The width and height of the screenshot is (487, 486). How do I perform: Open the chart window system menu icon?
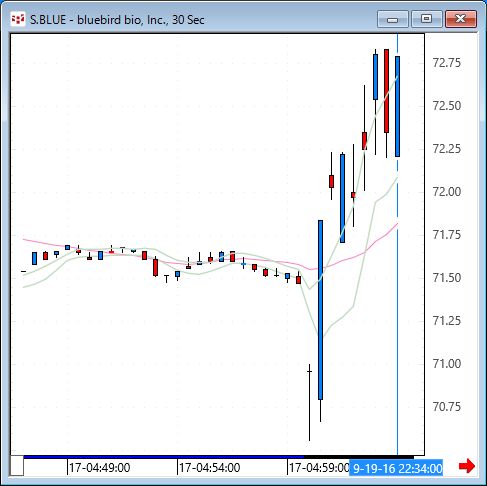[x=18, y=19]
